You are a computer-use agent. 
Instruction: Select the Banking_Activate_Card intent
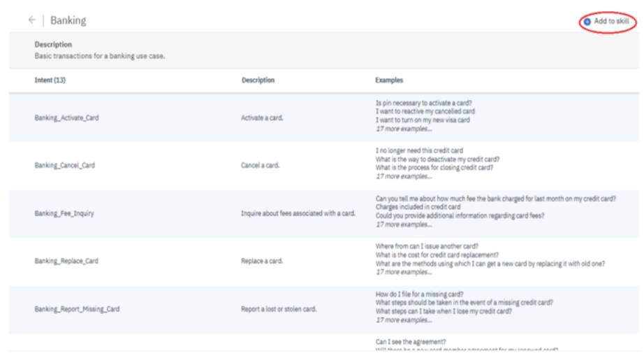click(66, 118)
